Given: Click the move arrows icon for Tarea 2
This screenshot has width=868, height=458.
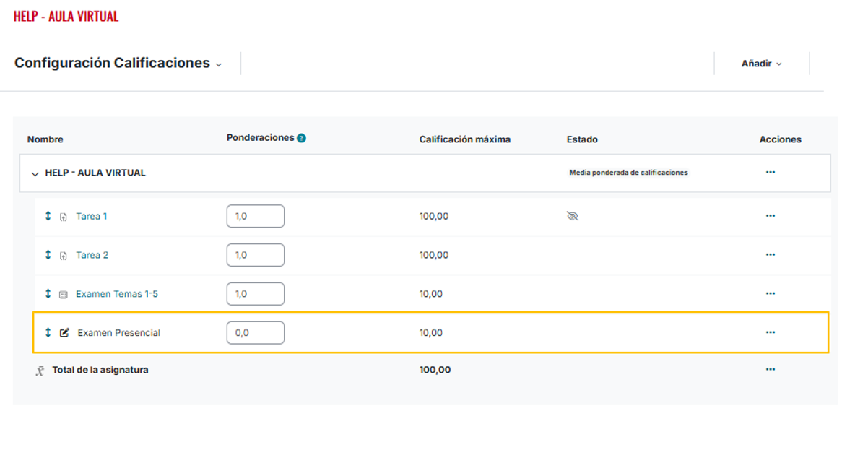Looking at the screenshot, I should 48,255.
